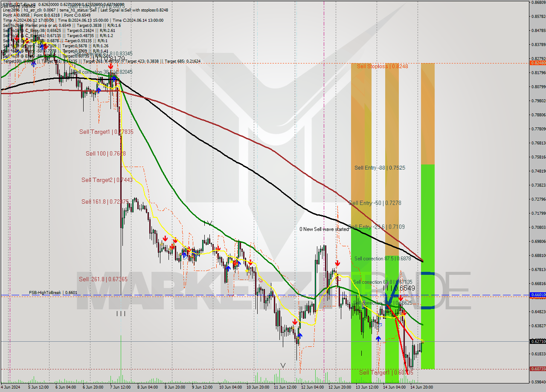Click the 'Target 423: 0.3838' text
Viewport: 546px width, 392px height.
coord(142,61)
